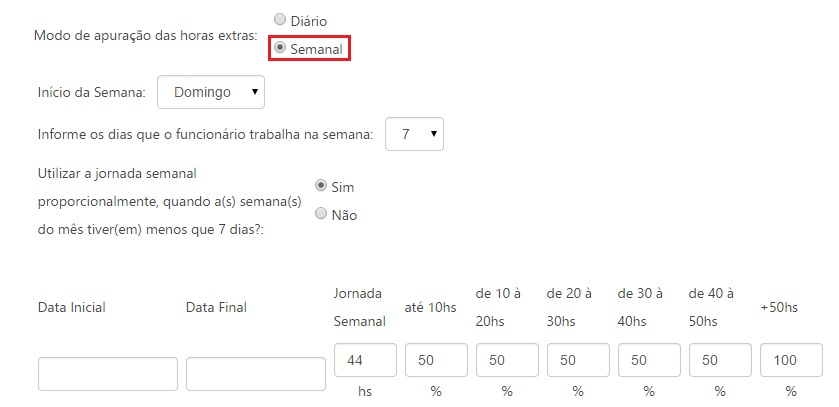The image size is (839, 407).
Task: Focus the Data Final input field
Action: tap(256, 374)
